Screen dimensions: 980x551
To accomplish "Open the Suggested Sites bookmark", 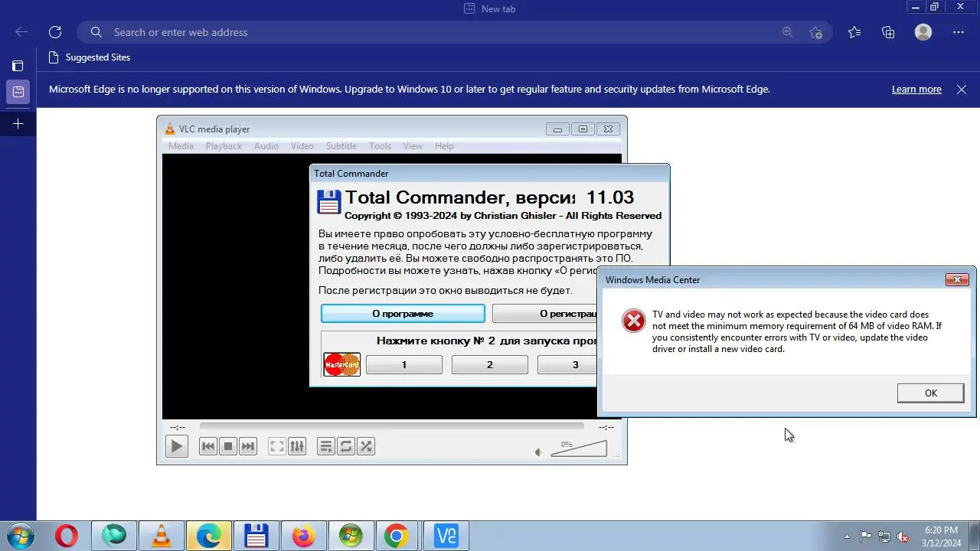I will click(x=89, y=57).
